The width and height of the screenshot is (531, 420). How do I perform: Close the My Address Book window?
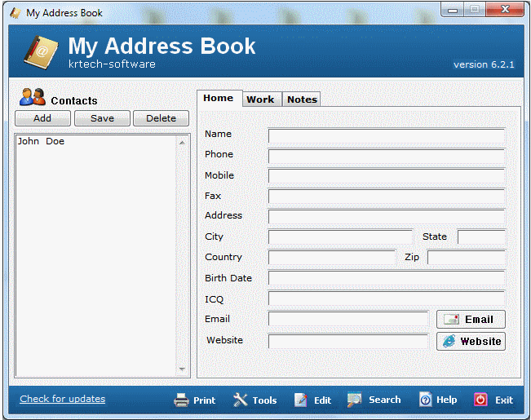pyautogui.click(x=505, y=9)
